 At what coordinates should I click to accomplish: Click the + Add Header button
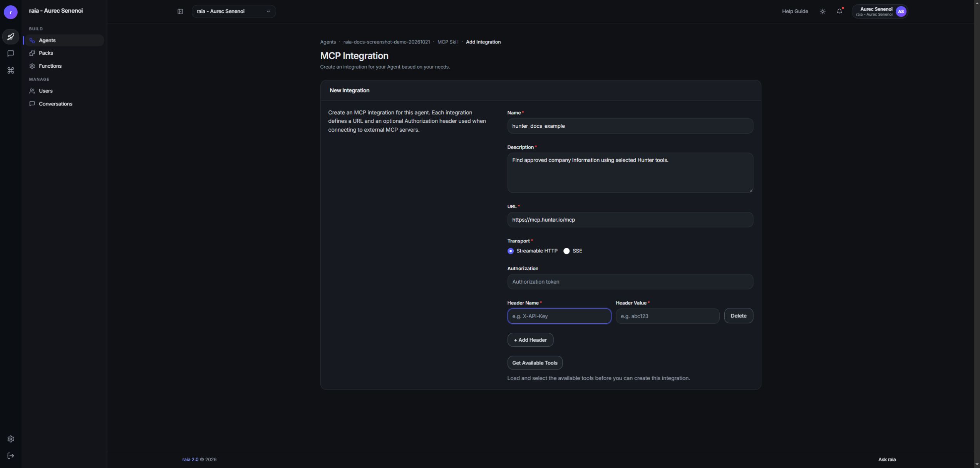point(530,340)
